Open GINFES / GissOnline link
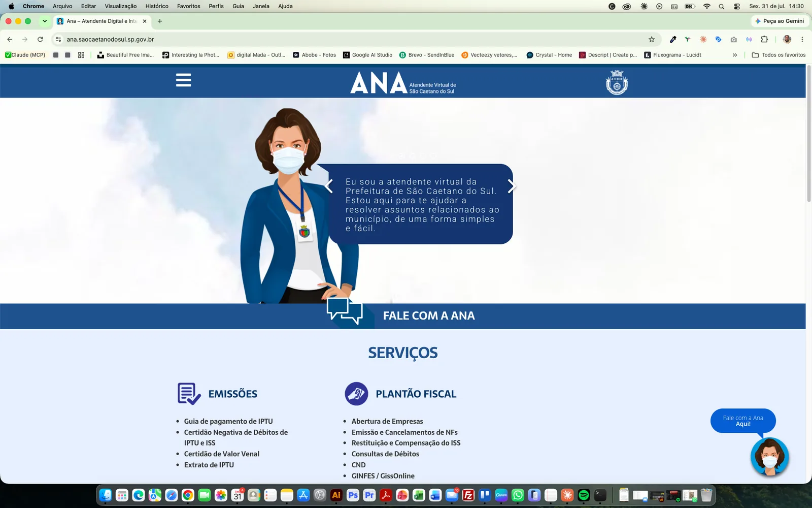 383,476
